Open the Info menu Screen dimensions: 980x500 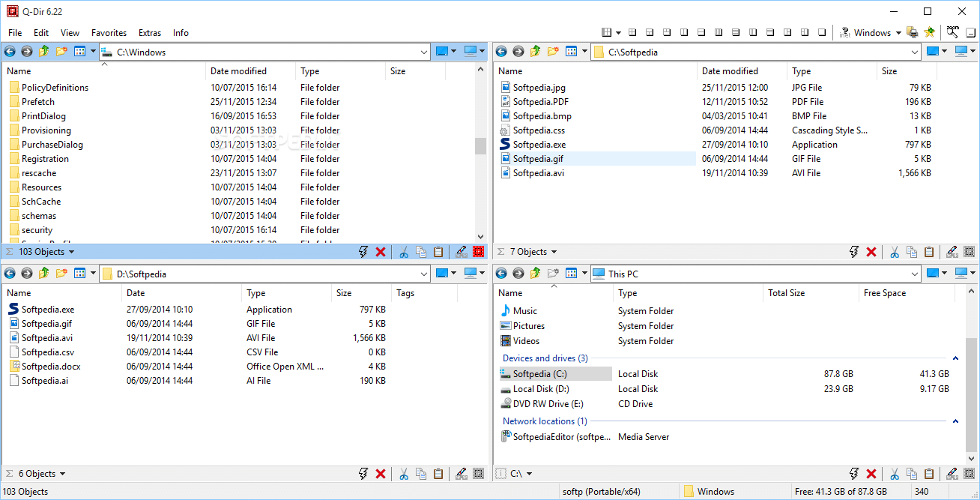click(181, 33)
